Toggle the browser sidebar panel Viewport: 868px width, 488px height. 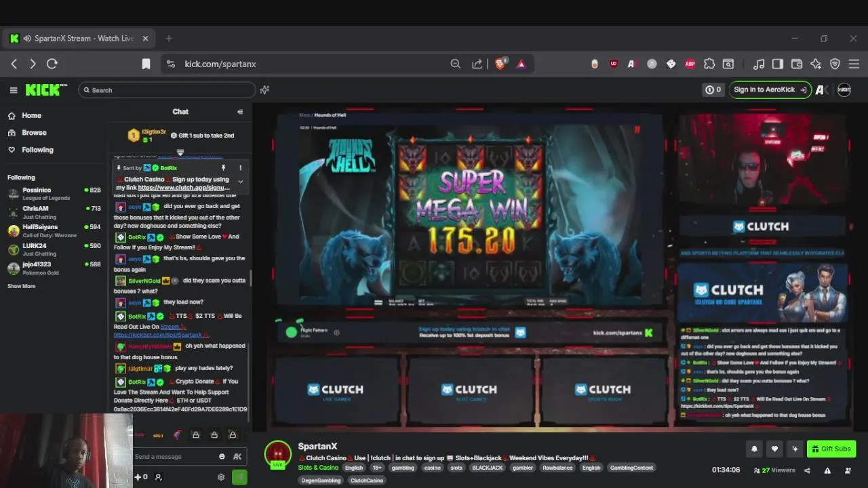click(778, 64)
